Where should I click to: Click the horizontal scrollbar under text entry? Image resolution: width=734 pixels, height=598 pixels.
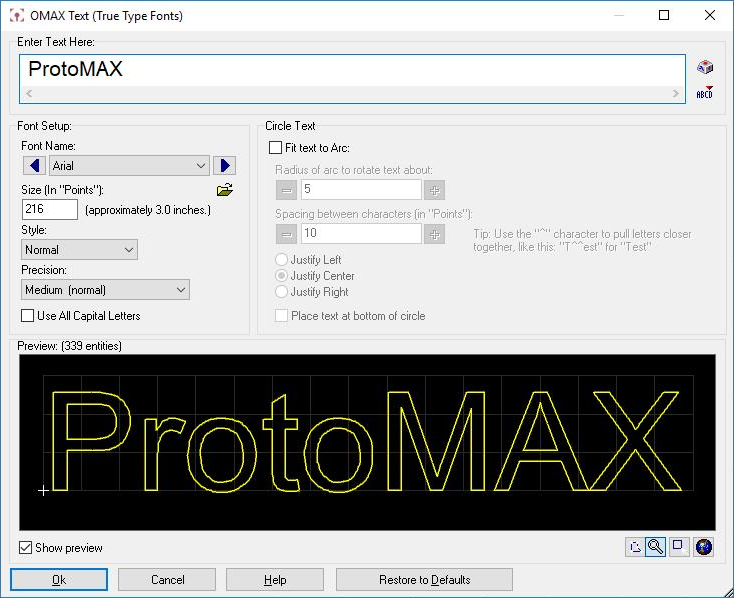[x=352, y=93]
